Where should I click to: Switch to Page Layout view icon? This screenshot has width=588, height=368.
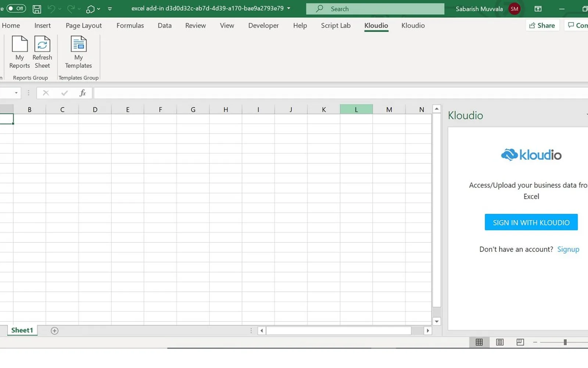(x=500, y=342)
